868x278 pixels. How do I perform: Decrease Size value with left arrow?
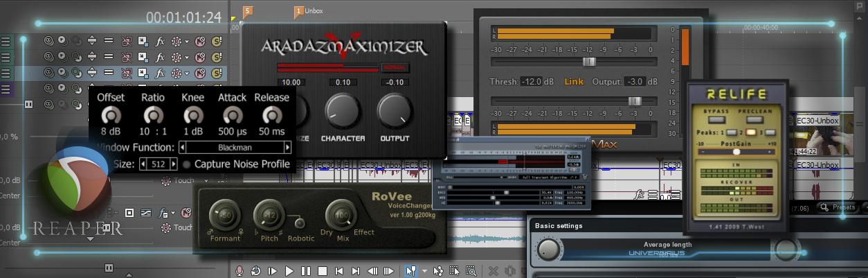143,164
